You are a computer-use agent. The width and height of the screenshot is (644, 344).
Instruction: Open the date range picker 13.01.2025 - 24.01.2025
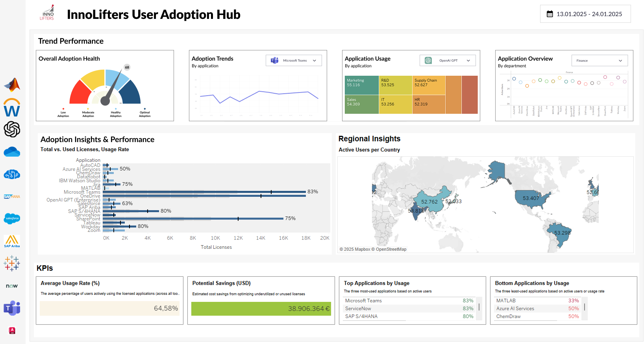[585, 14]
